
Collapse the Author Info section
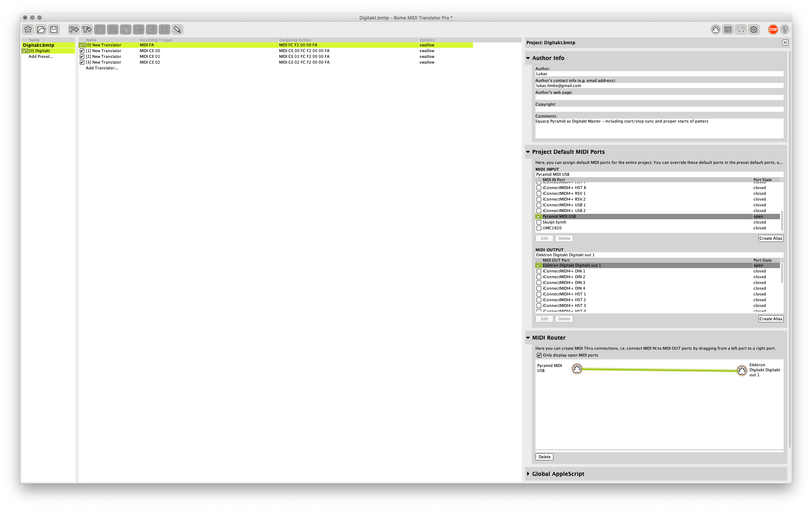[528, 58]
